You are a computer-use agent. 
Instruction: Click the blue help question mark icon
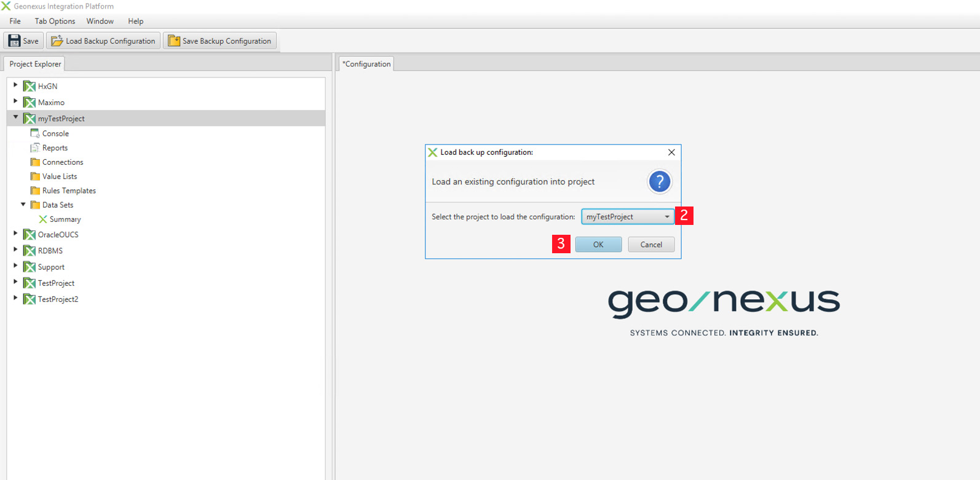[659, 181]
